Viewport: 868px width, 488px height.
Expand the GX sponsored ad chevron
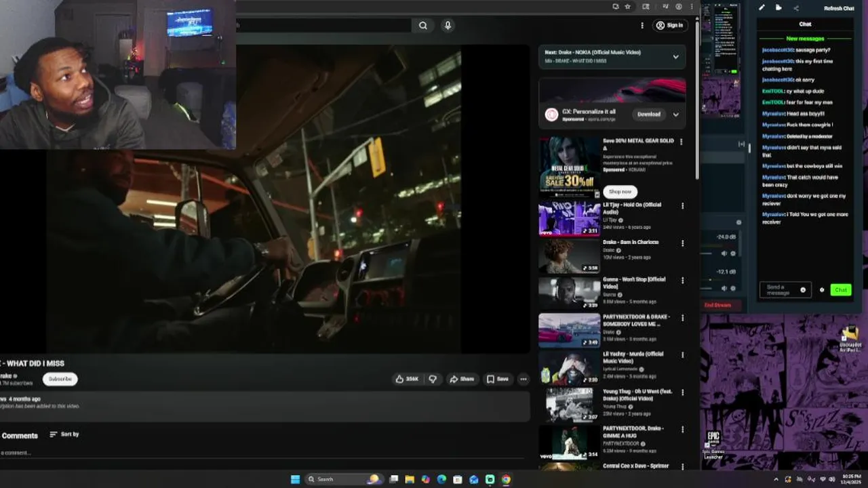pyautogui.click(x=675, y=115)
